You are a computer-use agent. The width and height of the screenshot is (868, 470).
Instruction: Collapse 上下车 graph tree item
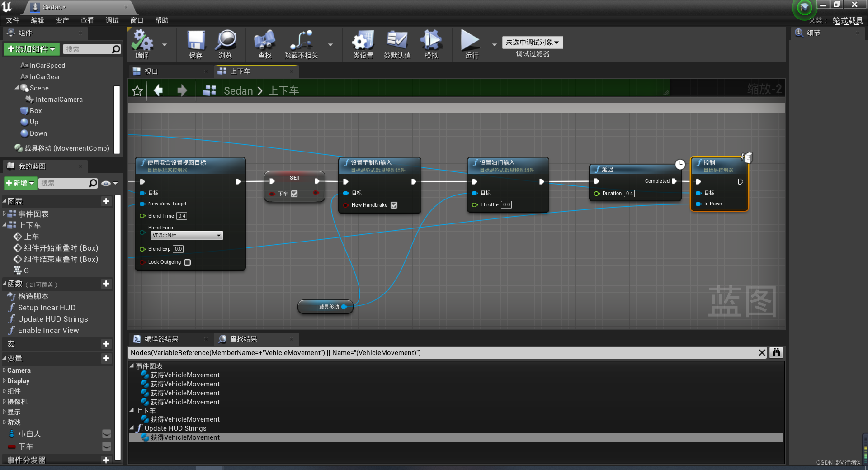point(5,225)
